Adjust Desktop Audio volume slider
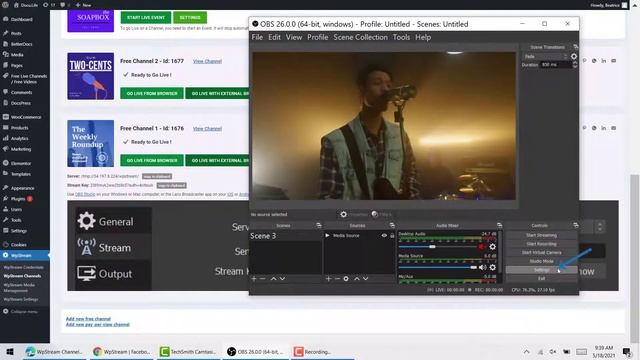The height and width of the screenshot is (360, 640). [x=438, y=247]
